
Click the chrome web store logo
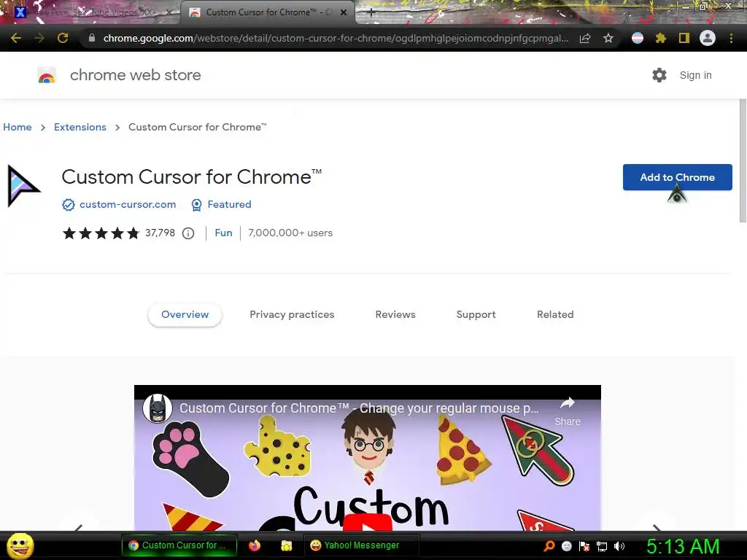point(47,75)
